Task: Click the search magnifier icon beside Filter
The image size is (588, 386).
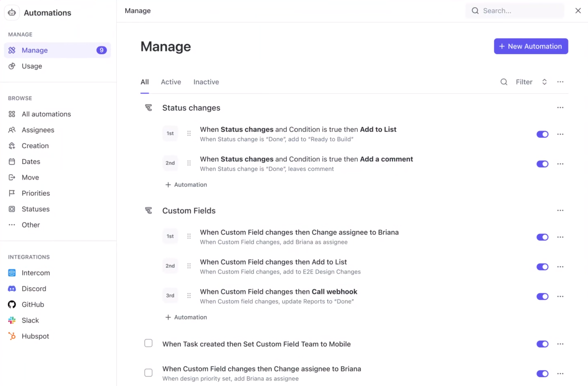Action: [504, 82]
